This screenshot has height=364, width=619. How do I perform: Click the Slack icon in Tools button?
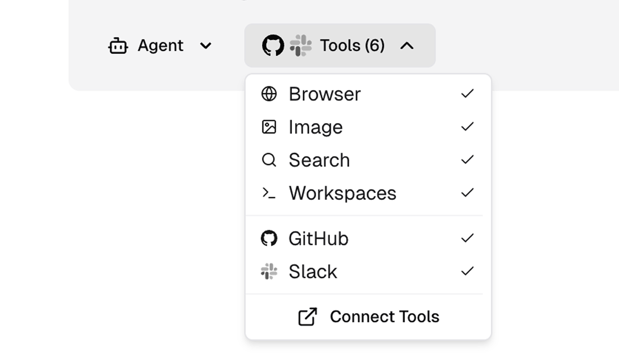pos(301,45)
